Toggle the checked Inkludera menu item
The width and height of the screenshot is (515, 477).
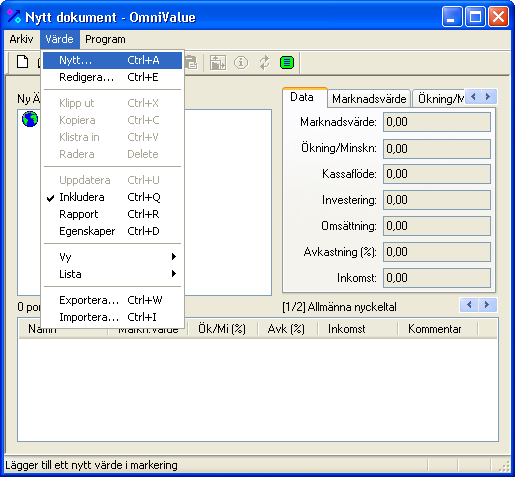112,197
